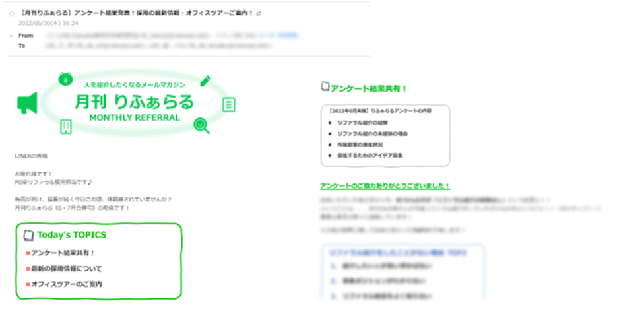The image size is (644, 326).
Task: Click the 月刊 りふぁらる banner title
Action: pos(134,102)
